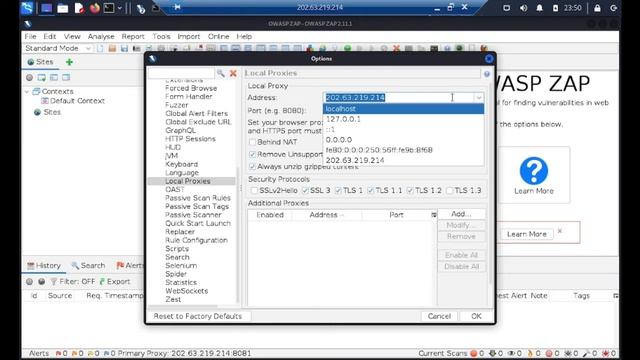Select the fe80 IPv6 address option
This screenshot has height=360, width=640.
(403, 150)
